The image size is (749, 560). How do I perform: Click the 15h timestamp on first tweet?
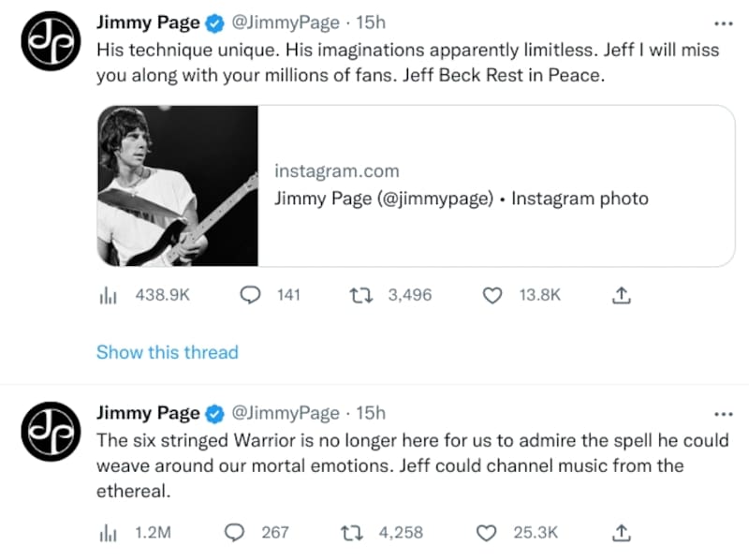click(x=372, y=22)
